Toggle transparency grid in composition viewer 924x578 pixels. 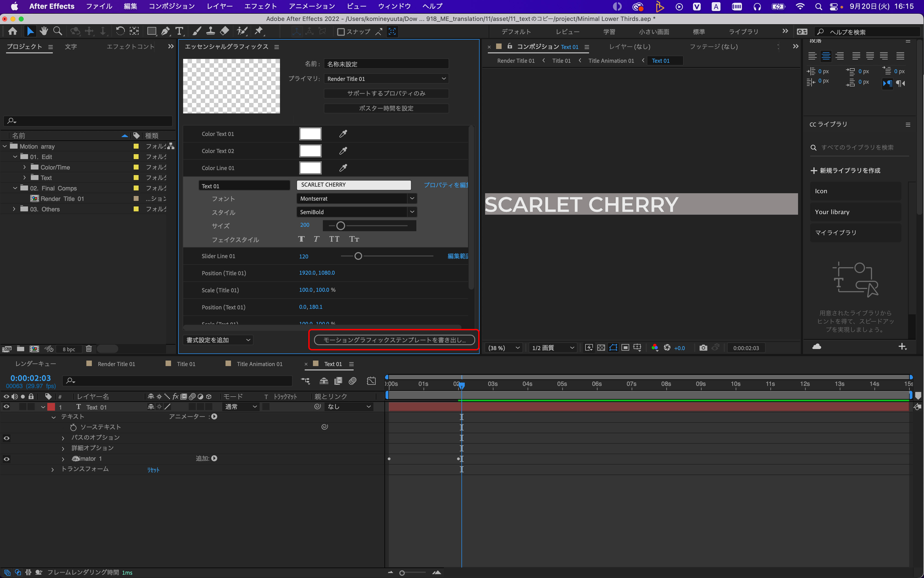pyautogui.click(x=601, y=347)
